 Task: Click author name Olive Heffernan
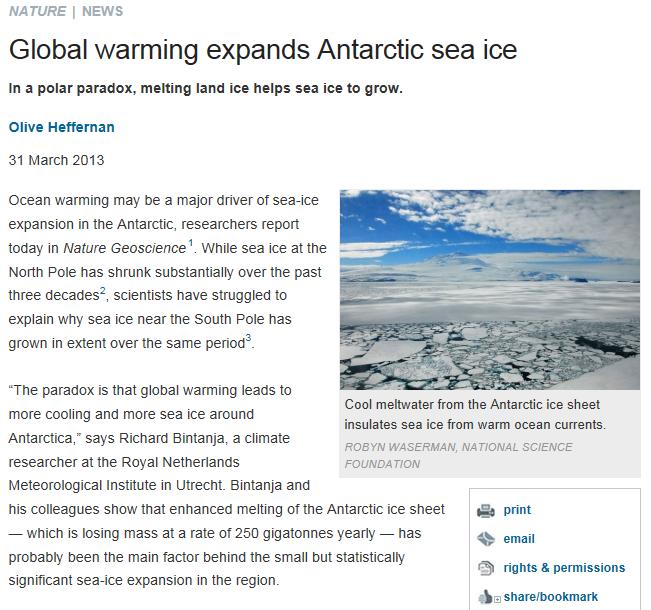point(63,126)
